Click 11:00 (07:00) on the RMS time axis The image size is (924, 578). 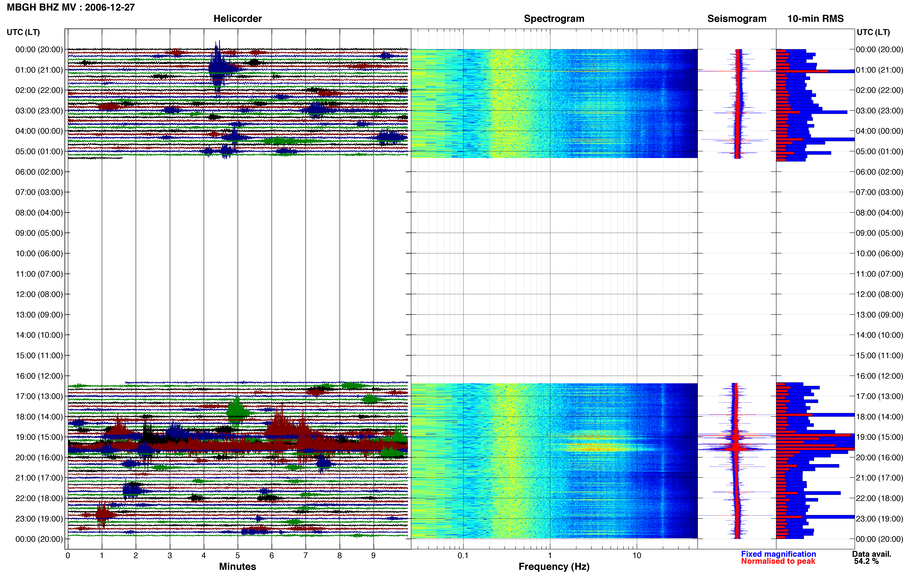click(879, 274)
